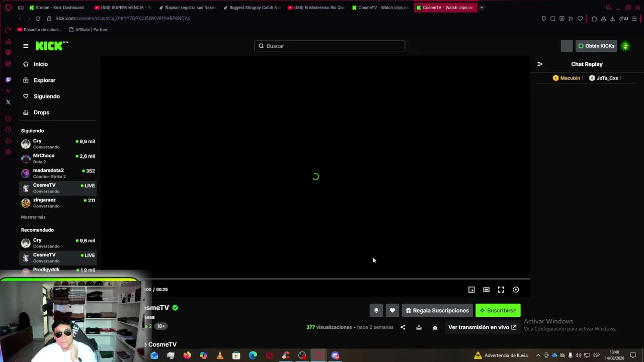Open Opera sidebar extensions cube icon
This screenshot has height=362, width=644.
coord(8,141)
